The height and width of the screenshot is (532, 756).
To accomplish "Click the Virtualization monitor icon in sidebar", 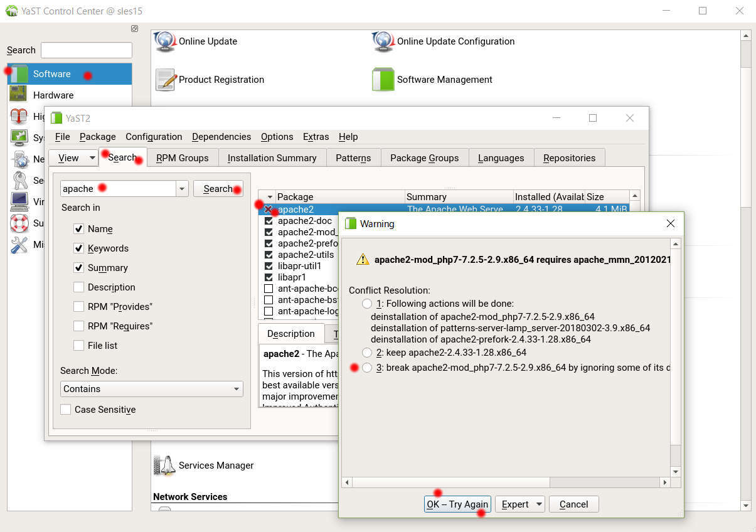I will click(19, 202).
